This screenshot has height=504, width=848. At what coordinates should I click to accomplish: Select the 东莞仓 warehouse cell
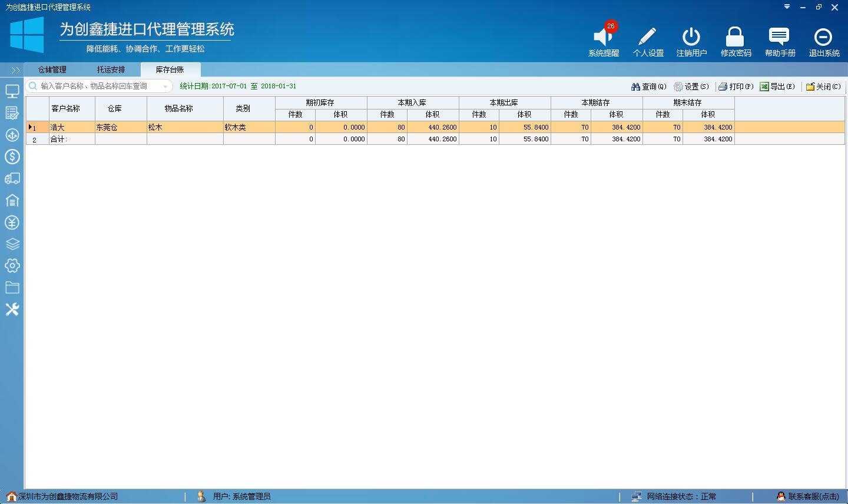tap(121, 127)
